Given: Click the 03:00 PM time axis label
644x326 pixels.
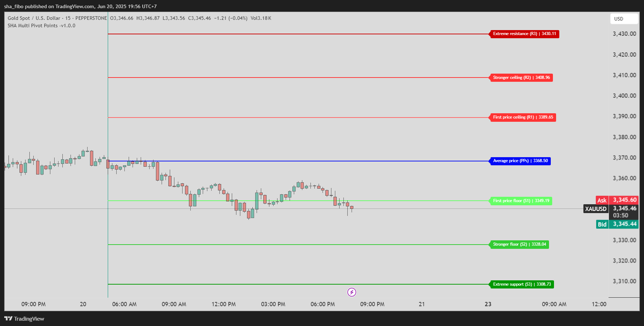Looking at the screenshot, I should click(x=273, y=304).
